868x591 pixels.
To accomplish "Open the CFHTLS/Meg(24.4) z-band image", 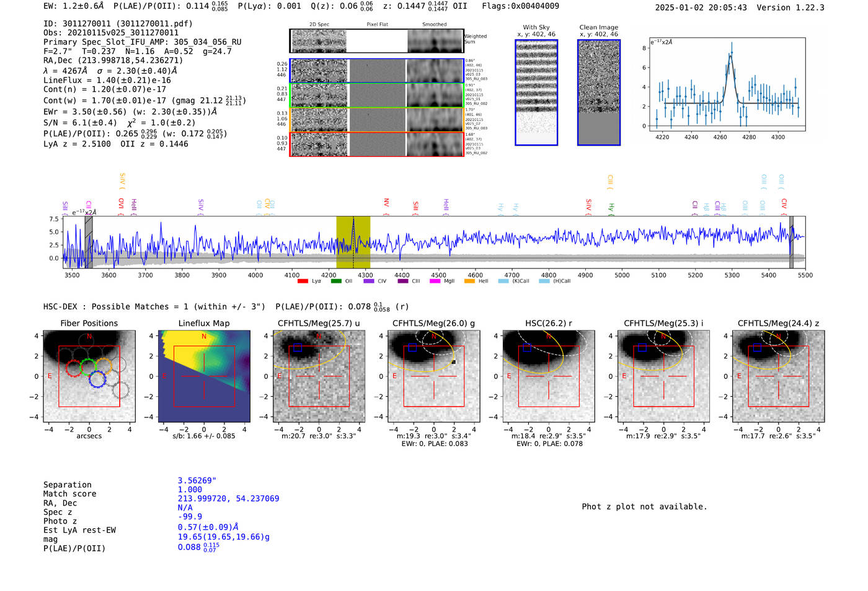I will 778,376.
